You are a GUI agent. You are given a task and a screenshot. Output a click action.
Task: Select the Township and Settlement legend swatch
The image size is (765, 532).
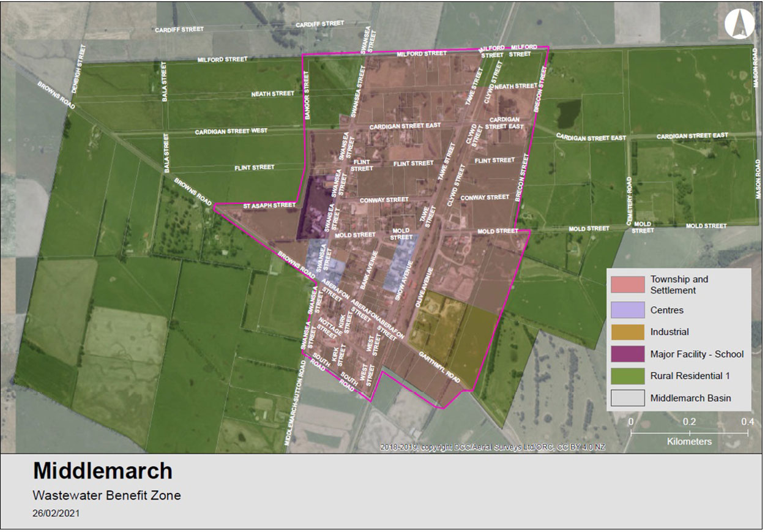[627, 285]
